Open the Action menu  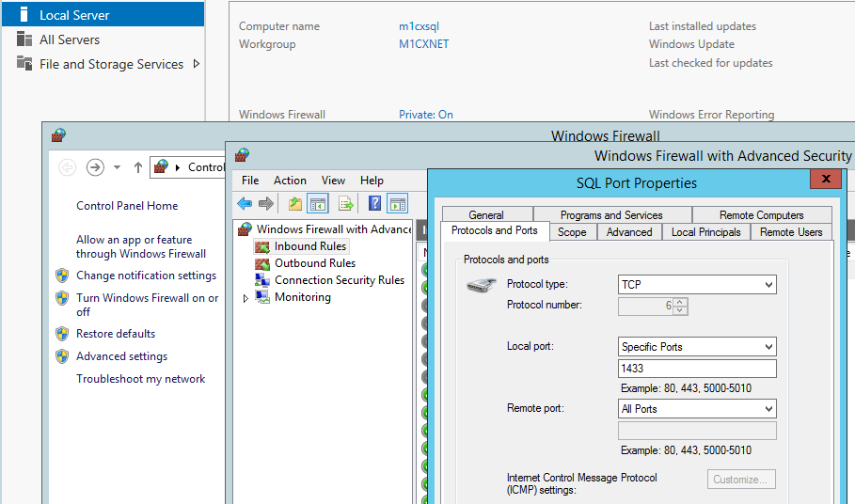(290, 181)
